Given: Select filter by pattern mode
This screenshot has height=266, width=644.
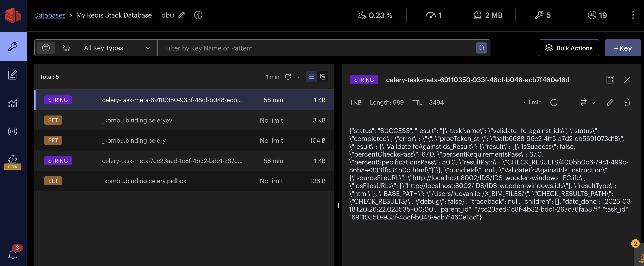Looking at the screenshot, I should [x=46, y=48].
